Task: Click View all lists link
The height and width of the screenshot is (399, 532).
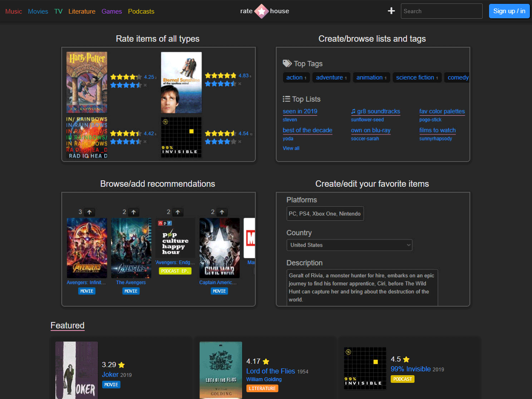Action: [291, 148]
